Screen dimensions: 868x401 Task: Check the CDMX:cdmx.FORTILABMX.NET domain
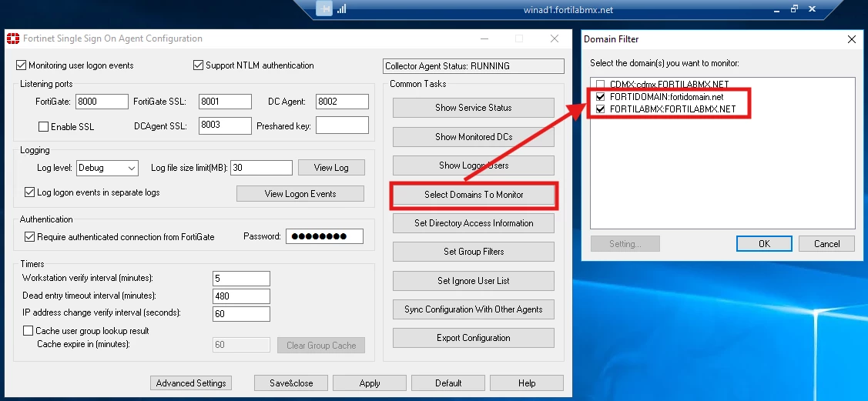click(x=601, y=84)
